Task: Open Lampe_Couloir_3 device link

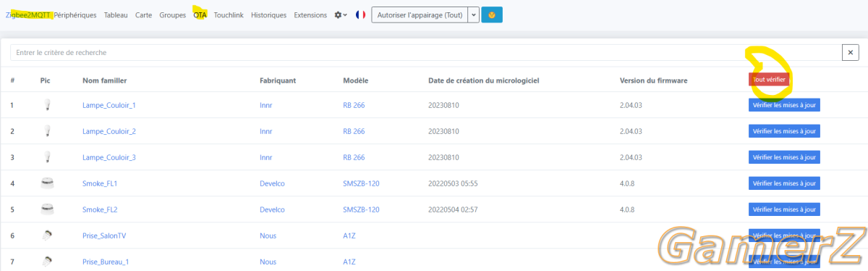Action: click(x=109, y=157)
